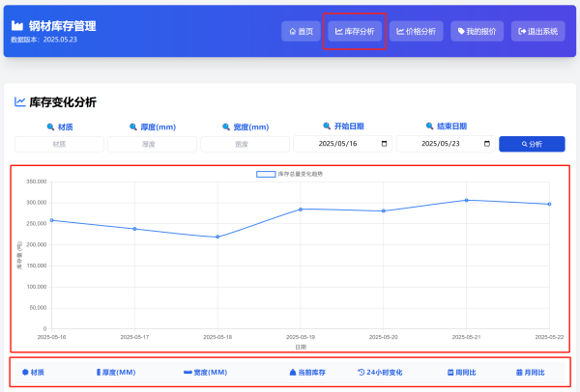Click the history clock icon in 24小时变化 header
Screen dimensions: 580x392
pos(361,373)
